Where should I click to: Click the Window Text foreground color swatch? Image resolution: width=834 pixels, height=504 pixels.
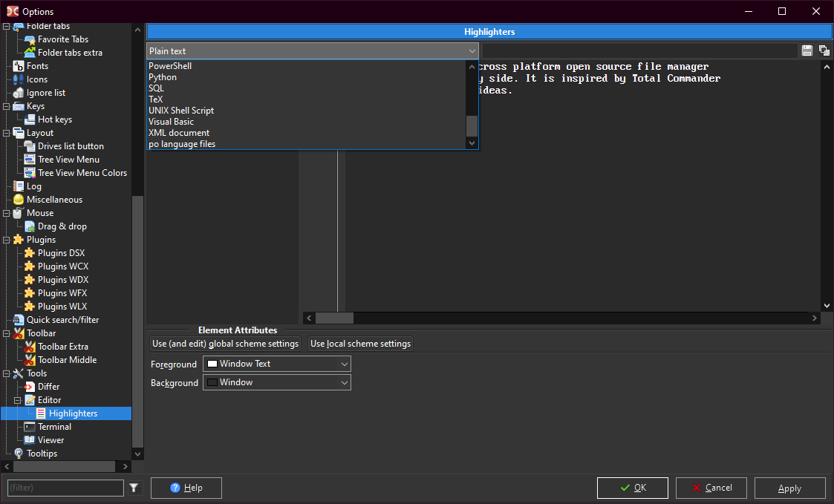pyautogui.click(x=212, y=364)
